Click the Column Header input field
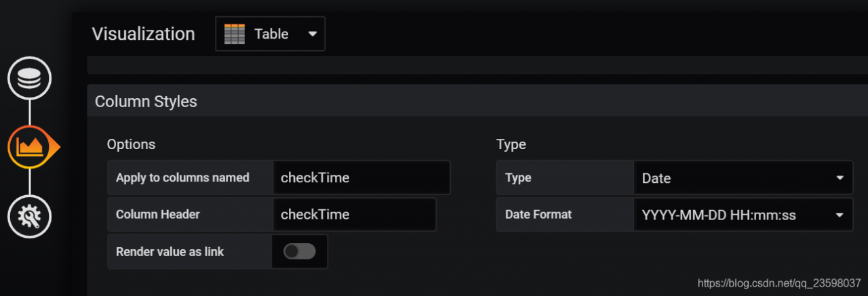Viewport: 868px width, 296px height. tap(355, 215)
